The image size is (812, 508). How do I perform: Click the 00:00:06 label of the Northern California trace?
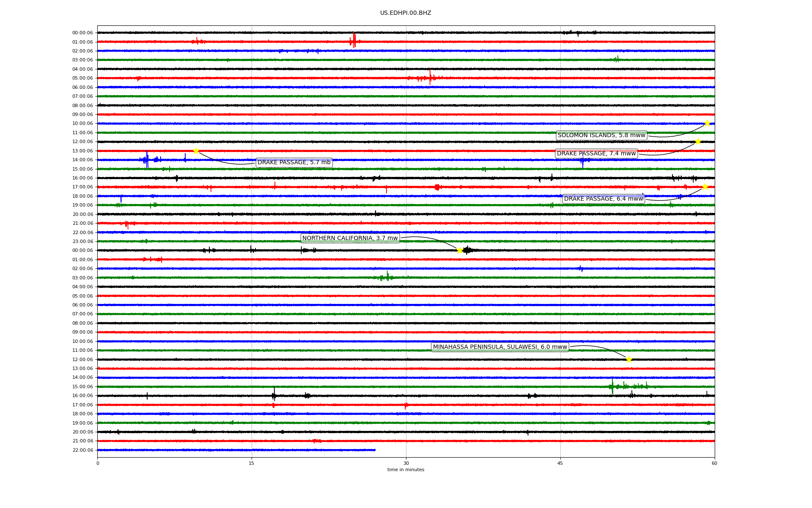(x=82, y=251)
